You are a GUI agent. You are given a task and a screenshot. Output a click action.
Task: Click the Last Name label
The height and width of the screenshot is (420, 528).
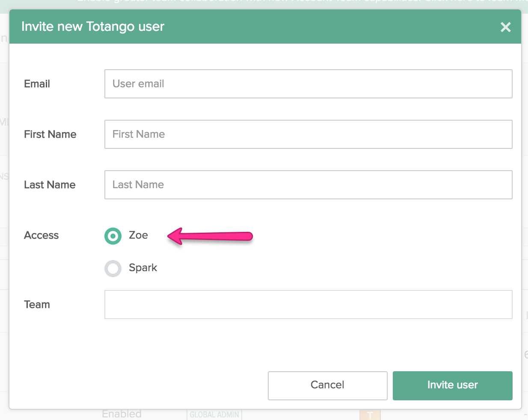click(50, 185)
